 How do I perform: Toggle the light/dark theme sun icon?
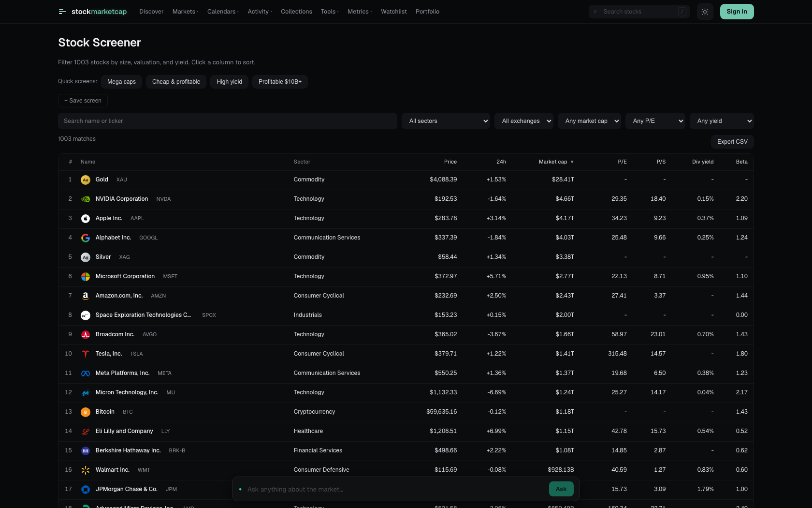click(x=705, y=12)
